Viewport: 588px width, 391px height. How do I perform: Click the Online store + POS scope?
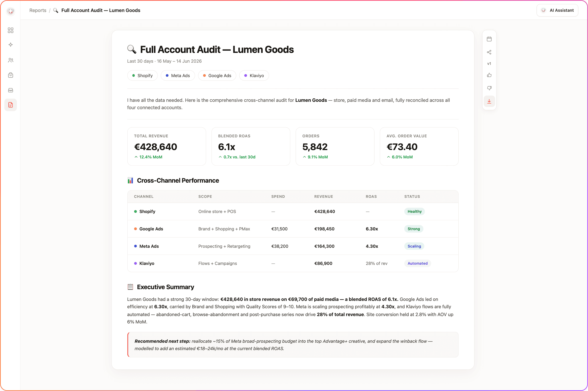[217, 212]
